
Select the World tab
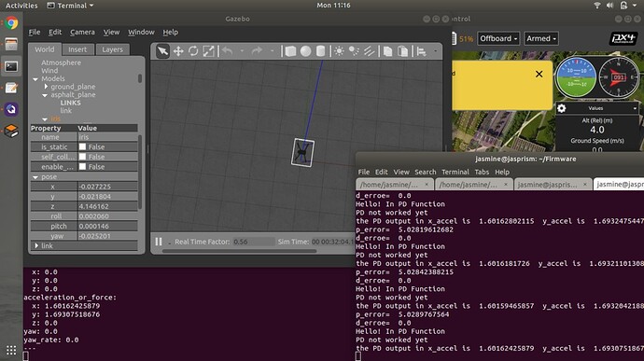pyautogui.click(x=45, y=49)
